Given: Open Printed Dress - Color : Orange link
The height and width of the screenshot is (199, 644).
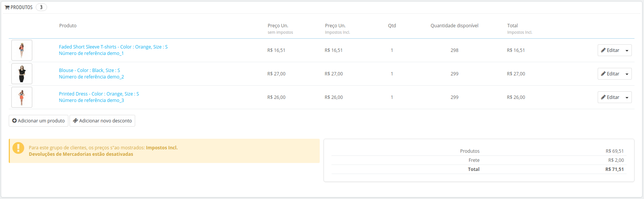Looking at the screenshot, I should pos(99,94).
